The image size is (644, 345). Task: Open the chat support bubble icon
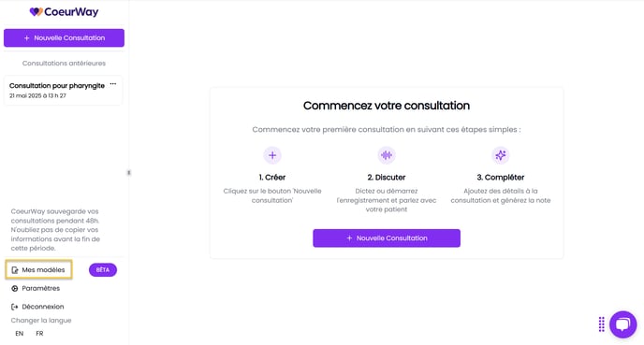[x=623, y=324]
